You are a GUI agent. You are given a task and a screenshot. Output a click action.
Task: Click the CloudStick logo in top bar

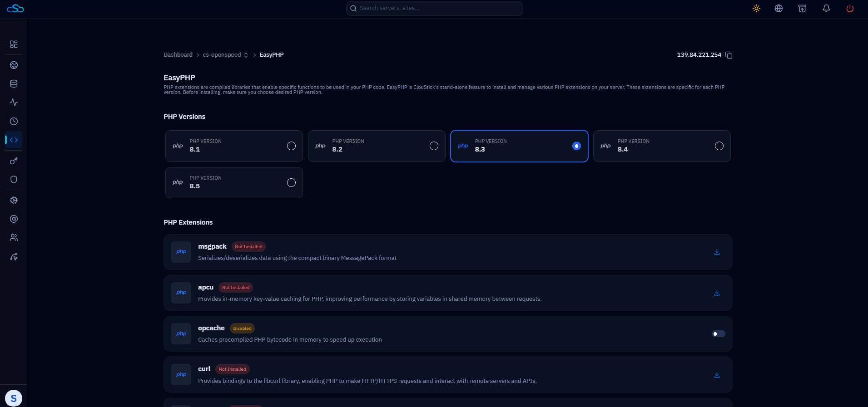(x=15, y=8)
